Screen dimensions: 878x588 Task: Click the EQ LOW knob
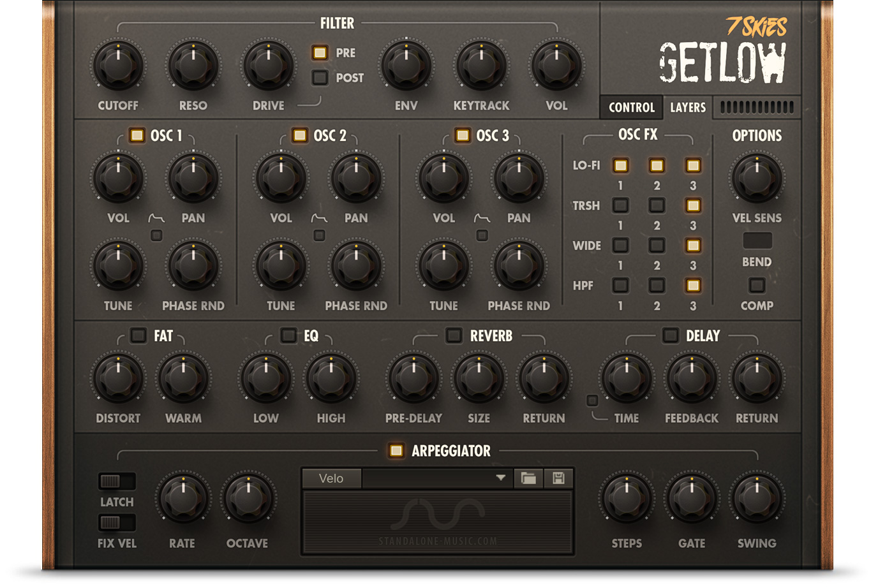[265, 379]
